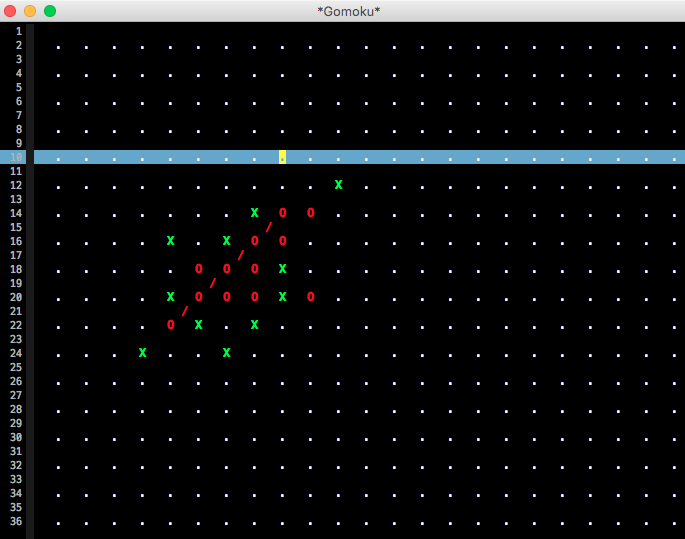685x539 pixels.
Task: Click the rightmost red O on line 14
Action: click(x=311, y=213)
